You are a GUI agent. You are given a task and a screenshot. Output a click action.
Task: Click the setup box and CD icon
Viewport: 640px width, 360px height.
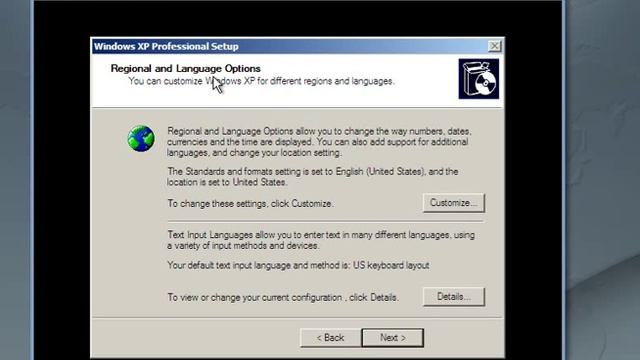(478, 79)
